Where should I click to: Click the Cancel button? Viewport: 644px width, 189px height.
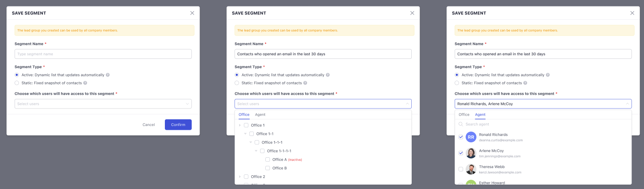(x=149, y=125)
